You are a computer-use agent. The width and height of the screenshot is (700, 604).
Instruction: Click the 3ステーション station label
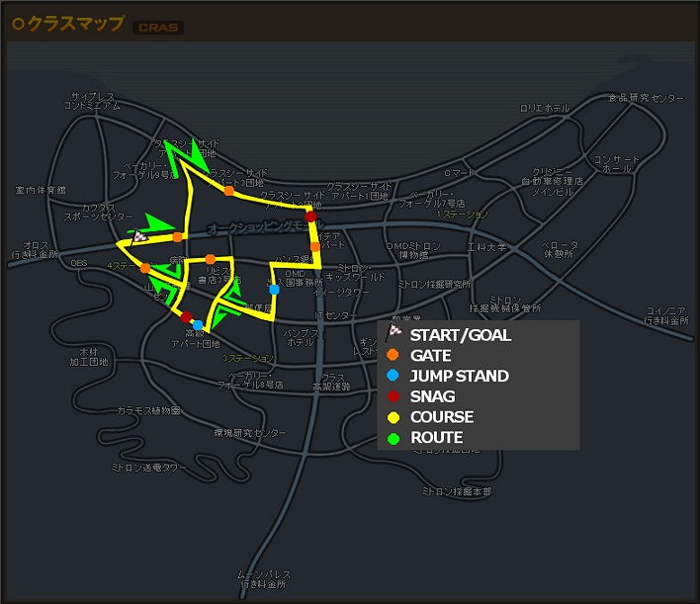pyautogui.click(x=248, y=358)
